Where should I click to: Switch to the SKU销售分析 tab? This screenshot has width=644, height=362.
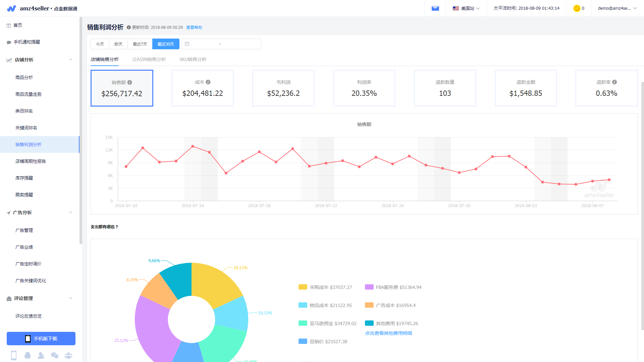click(x=193, y=59)
